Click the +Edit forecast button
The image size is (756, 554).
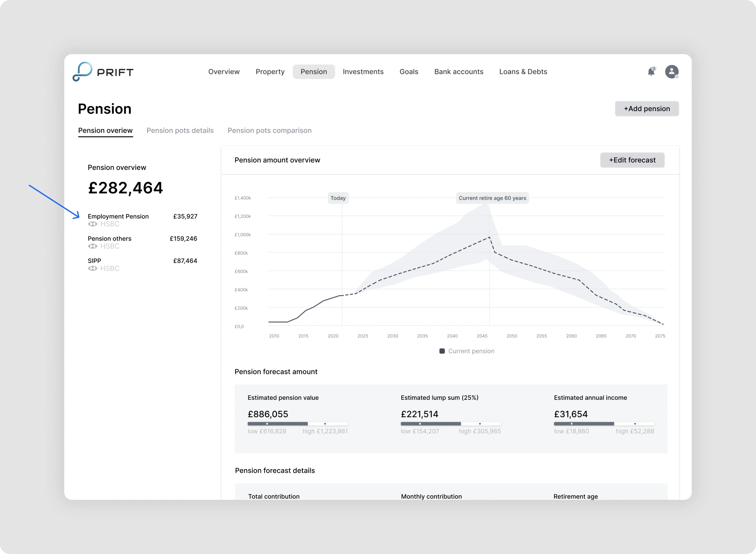(632, 160)
